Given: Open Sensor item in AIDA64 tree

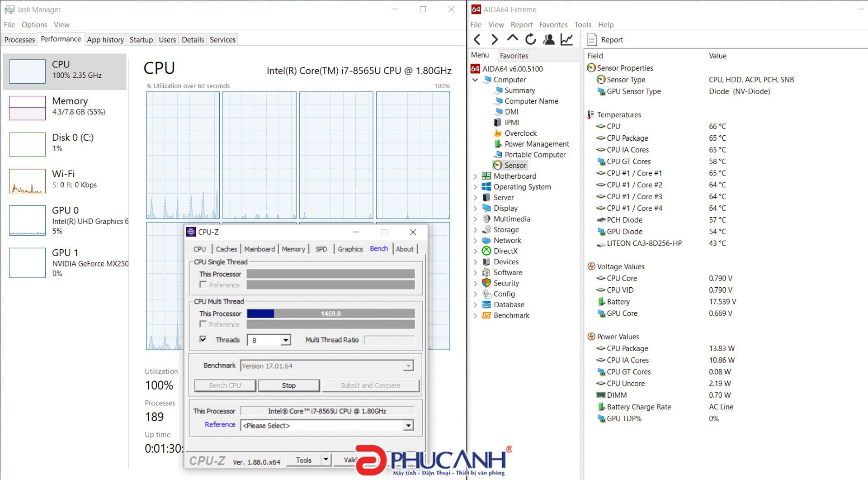Looking at the screenshot, I should 510,166.
